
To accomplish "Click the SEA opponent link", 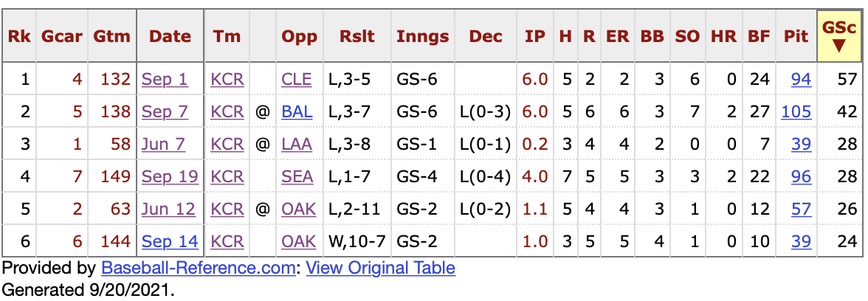I will tap(297, 176).
